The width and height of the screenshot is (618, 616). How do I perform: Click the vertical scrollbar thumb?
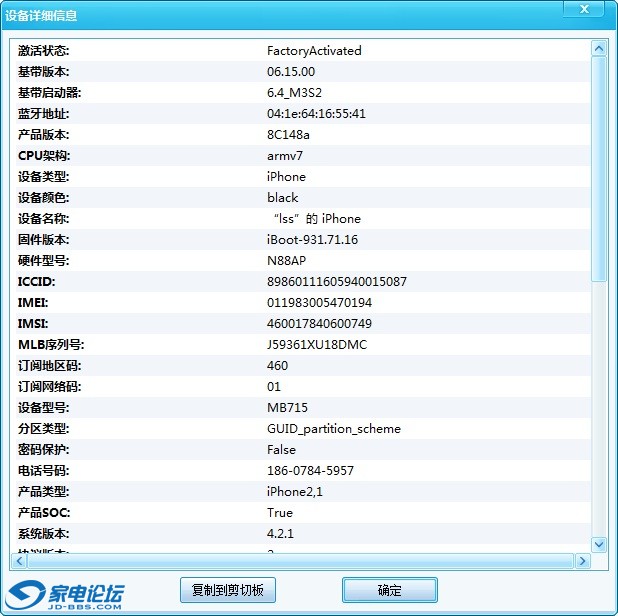(599, 169)
